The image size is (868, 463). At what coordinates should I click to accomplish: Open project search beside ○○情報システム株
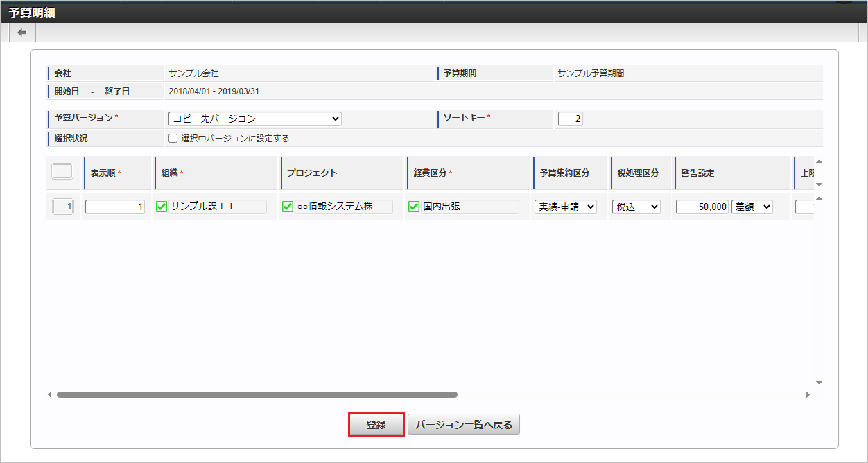click(x=289, y=206)
